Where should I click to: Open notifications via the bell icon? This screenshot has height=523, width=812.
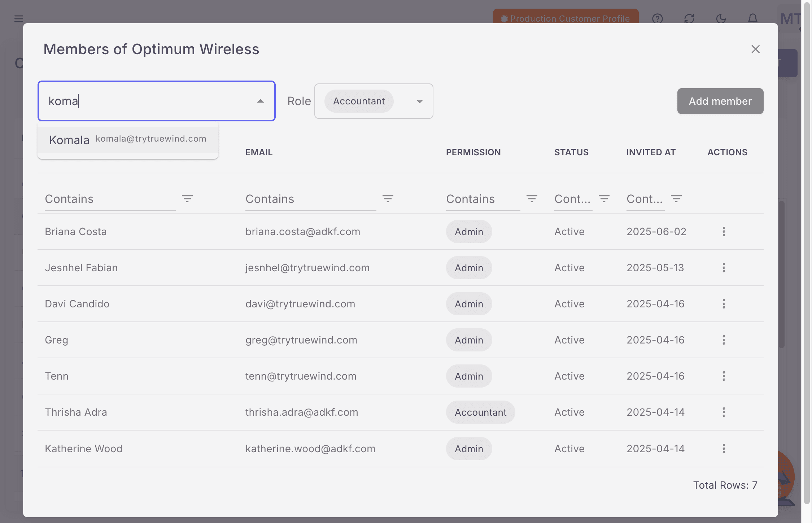[x=752, y=18]
